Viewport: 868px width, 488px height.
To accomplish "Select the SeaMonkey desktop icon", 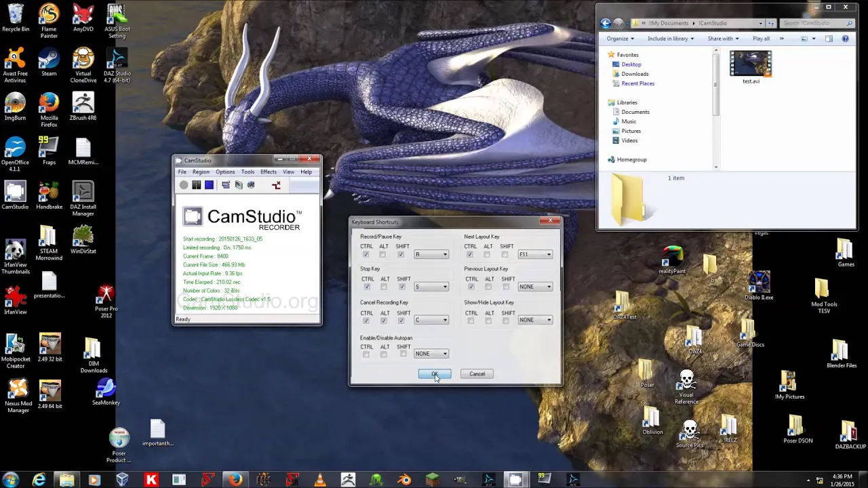I will pyautogui.click(x=106, y=392).
